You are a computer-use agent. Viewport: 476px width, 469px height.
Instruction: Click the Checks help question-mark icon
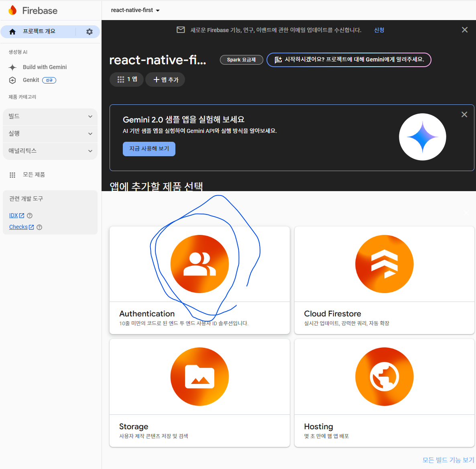click(39, 227)
